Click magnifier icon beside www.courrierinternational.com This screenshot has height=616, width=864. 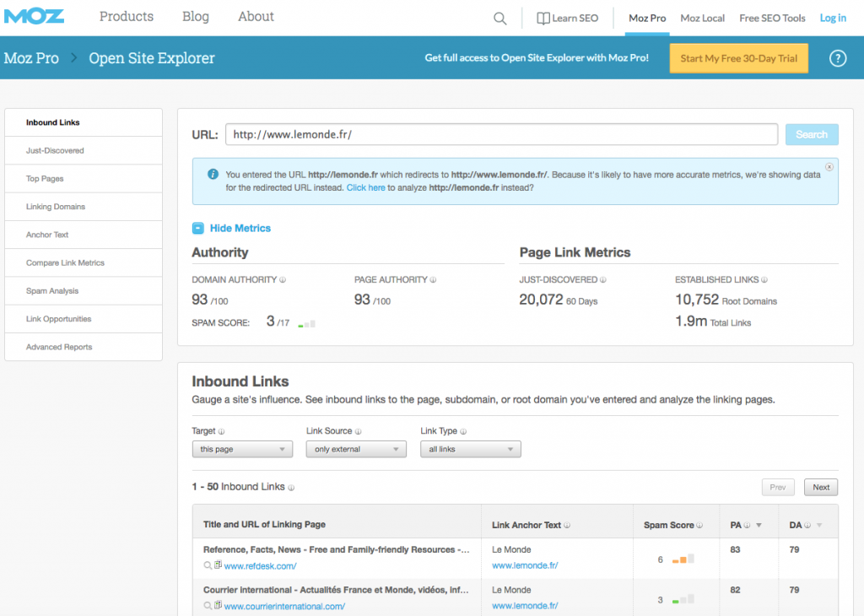coord(208,606)
